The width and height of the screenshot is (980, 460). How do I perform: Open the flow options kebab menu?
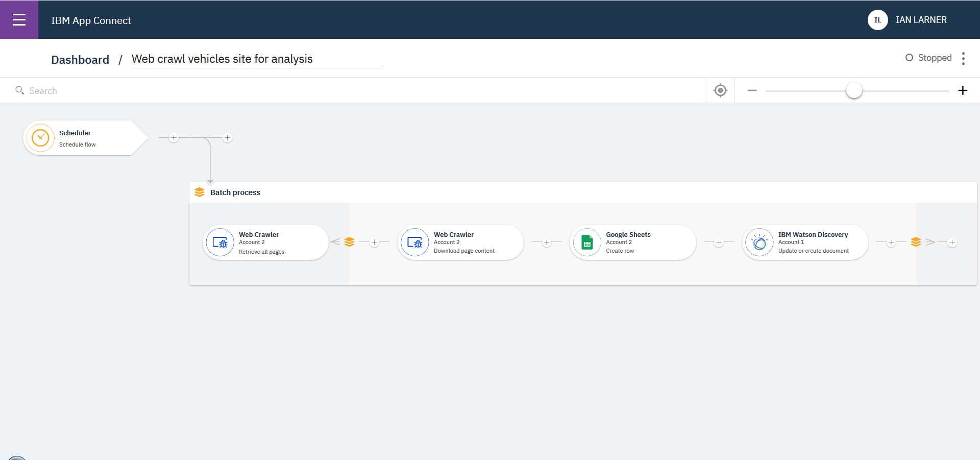click(x=963, y=58)
